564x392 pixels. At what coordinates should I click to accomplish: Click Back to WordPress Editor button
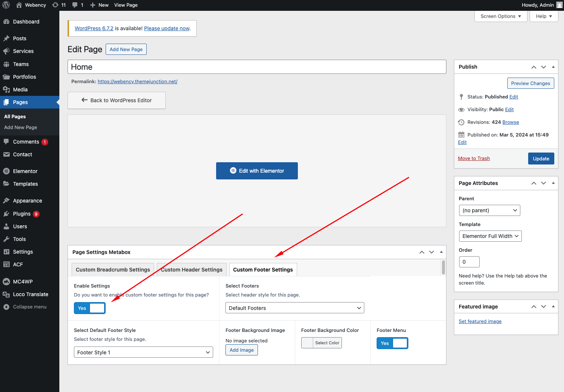click(116, 100)
